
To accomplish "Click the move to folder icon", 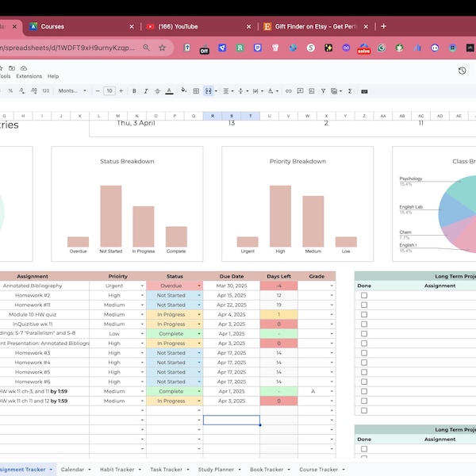I will [x=12, y=68].
